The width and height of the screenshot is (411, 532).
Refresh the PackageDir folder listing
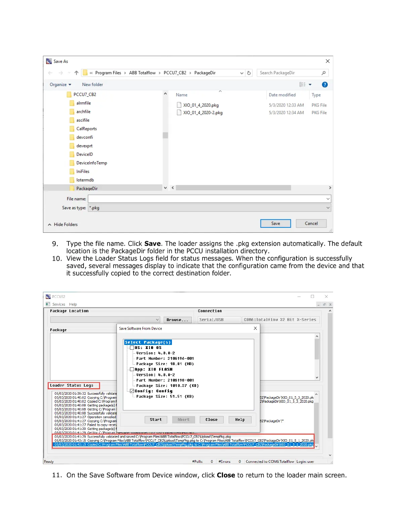pyautogui.click(x=249, y=73)
